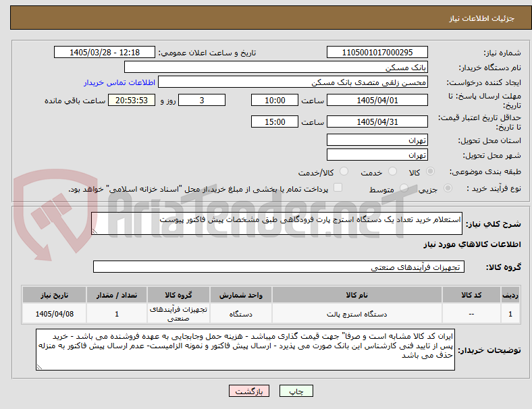Viewport: 532px width, 409px height.
Task: Click resize handle of buyer notes box
Action: click(39, 367)
